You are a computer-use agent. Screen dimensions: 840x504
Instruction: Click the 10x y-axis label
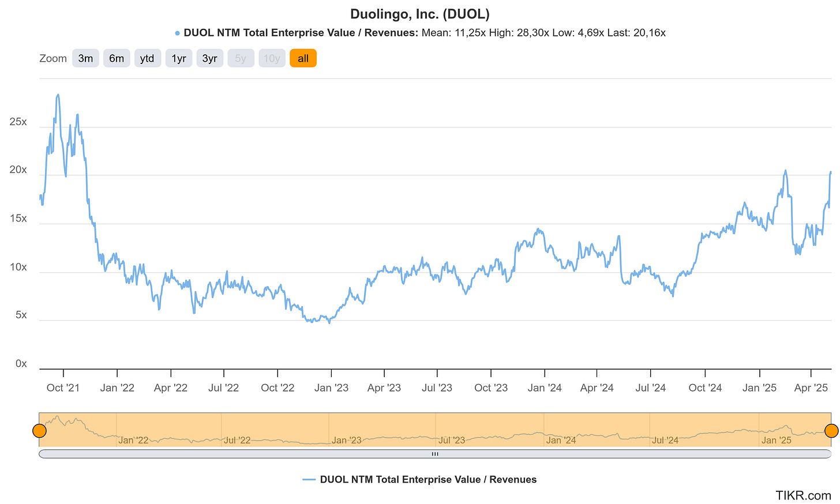pos(18,267)
